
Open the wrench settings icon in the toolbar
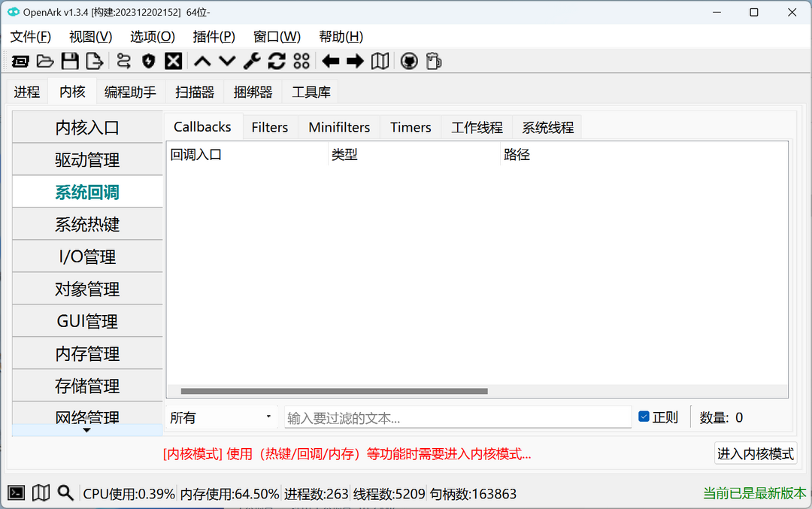coord(252,61)
